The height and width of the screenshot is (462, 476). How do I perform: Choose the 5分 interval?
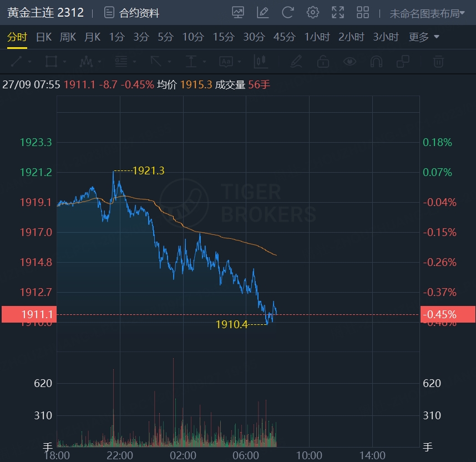165,37
